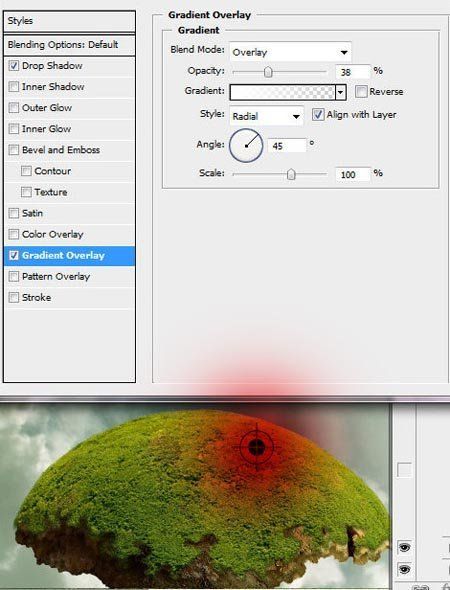Toggle Align with Layer checkbox
Image resolution: width=450 pixels, height=590 pixels.
(318, 115)
